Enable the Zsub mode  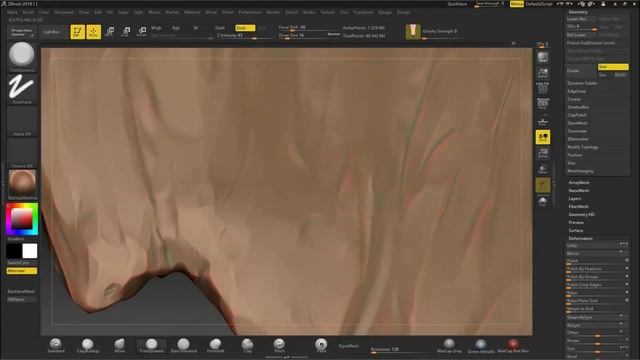pyautogui.click(x=245, y=28)
